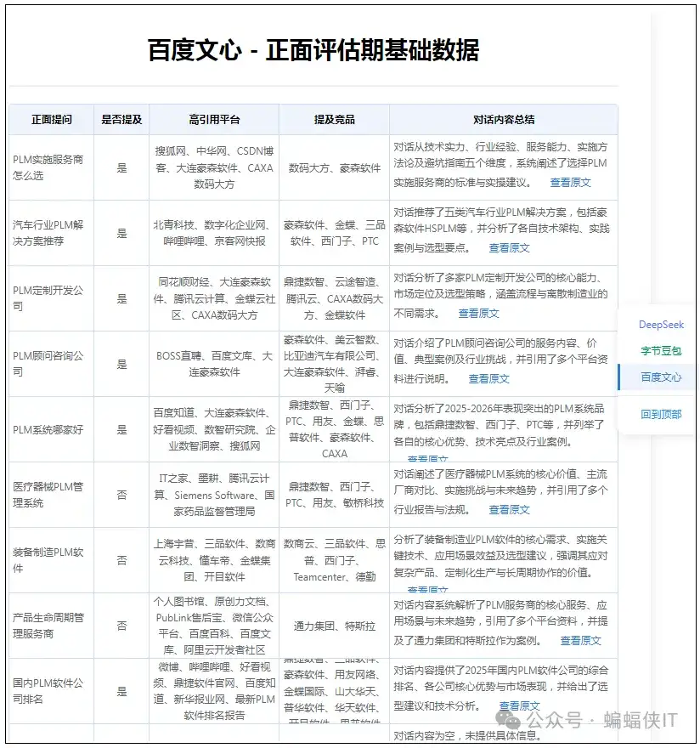Image resolution: width=700 pixels, height=748 pixels.
Task: Click the 提及竞品 column header
Action: 334,120
